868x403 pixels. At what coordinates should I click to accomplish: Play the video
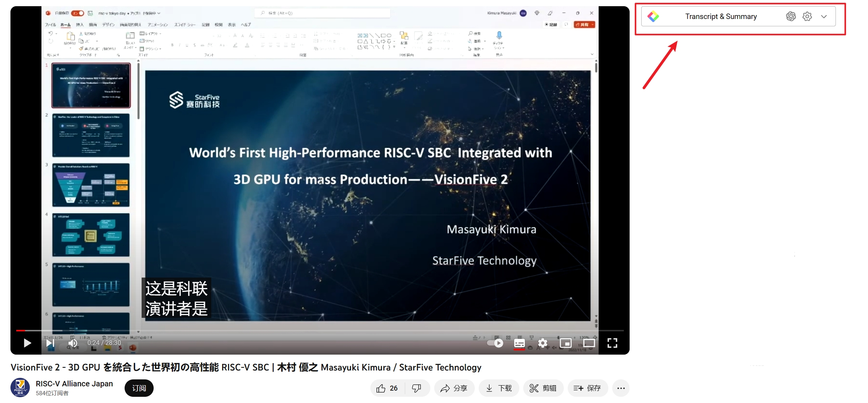[x=27, y=343]
